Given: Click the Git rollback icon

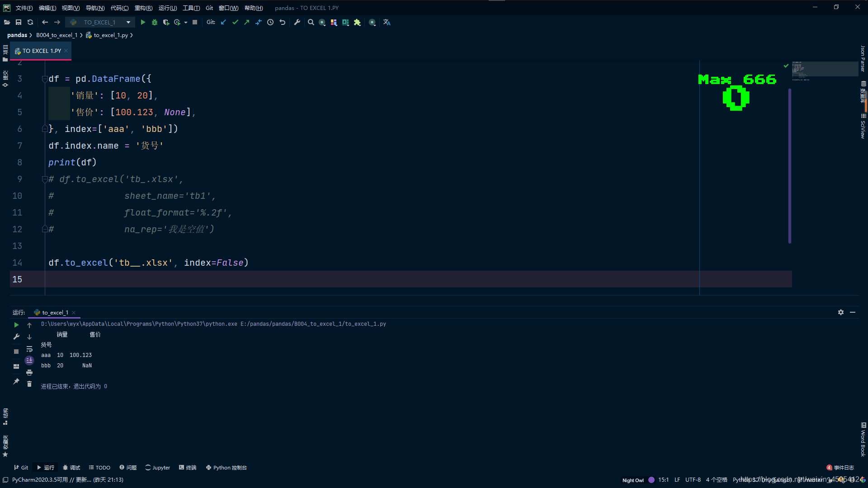Looking at the screenshot, I should [x=283, y=22].
